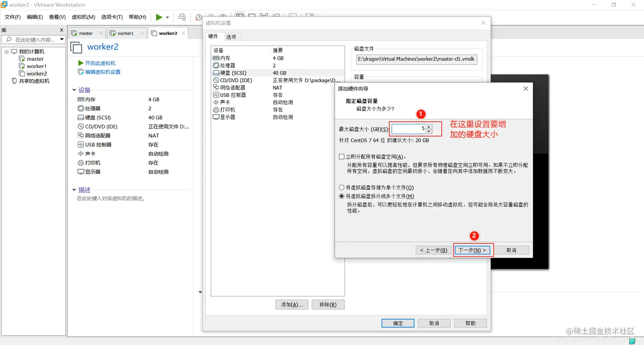644x345 pixels.
Task: Click the VMware logo in the title bar
Action: coord(4,5)
